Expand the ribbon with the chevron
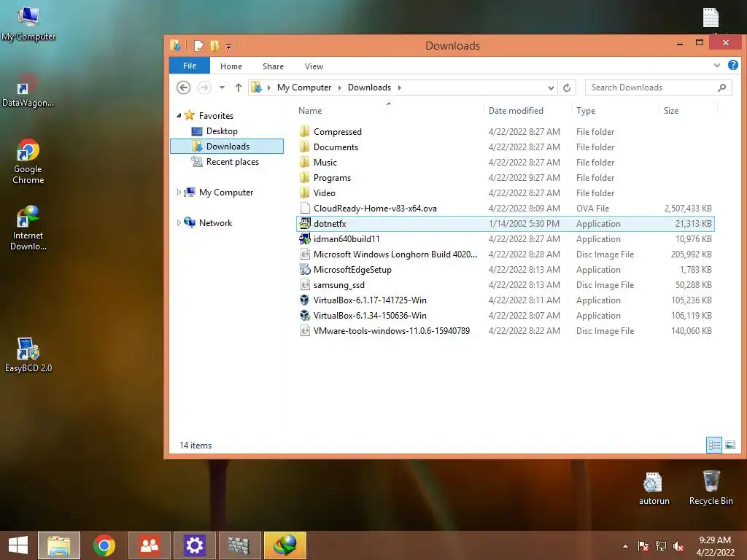747x560 pixels. pyautogui.click(x=717, y=65)
